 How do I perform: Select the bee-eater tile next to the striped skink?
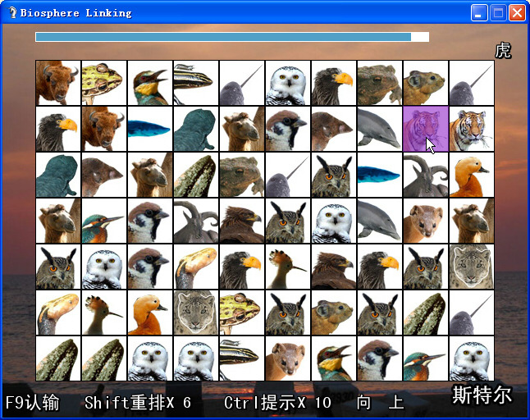coord(150,83)
